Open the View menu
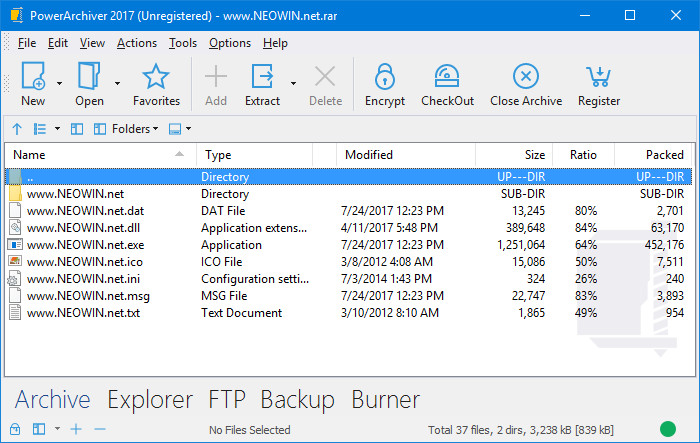The width and height of the screenshot is (700, 443). click(92, 43)
